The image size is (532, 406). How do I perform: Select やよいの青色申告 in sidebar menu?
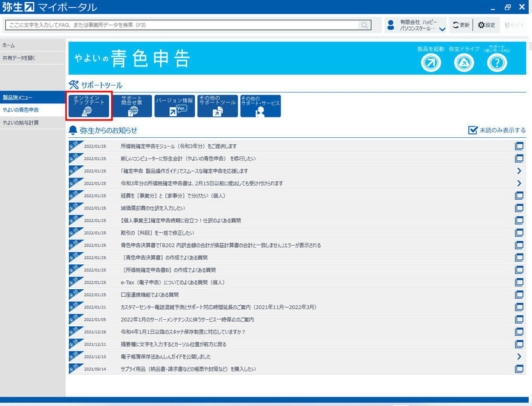(33, 110)
